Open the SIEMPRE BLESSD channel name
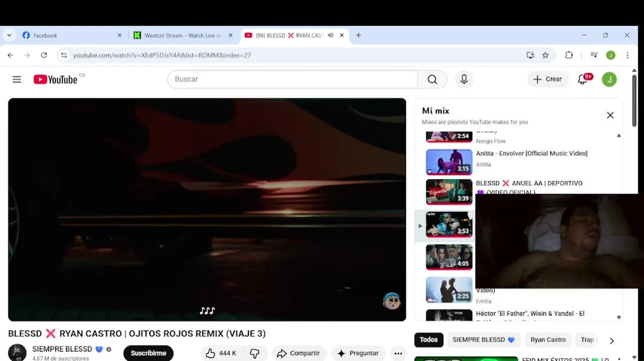 pyautogui.click(x=62, y=349)
